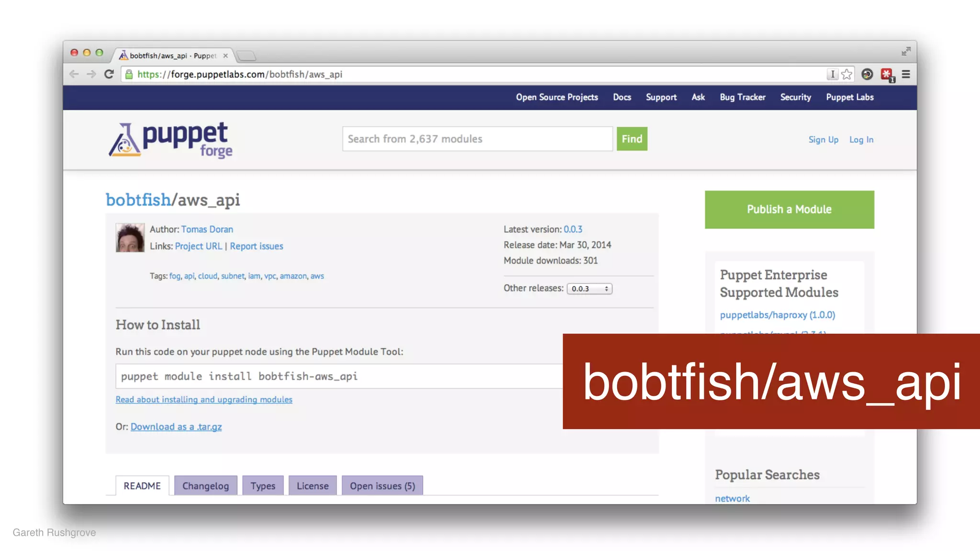Open Bug Tracker in the top navigation
The height and width of the screenshot is (551, 980).
[x=743, y=97]
